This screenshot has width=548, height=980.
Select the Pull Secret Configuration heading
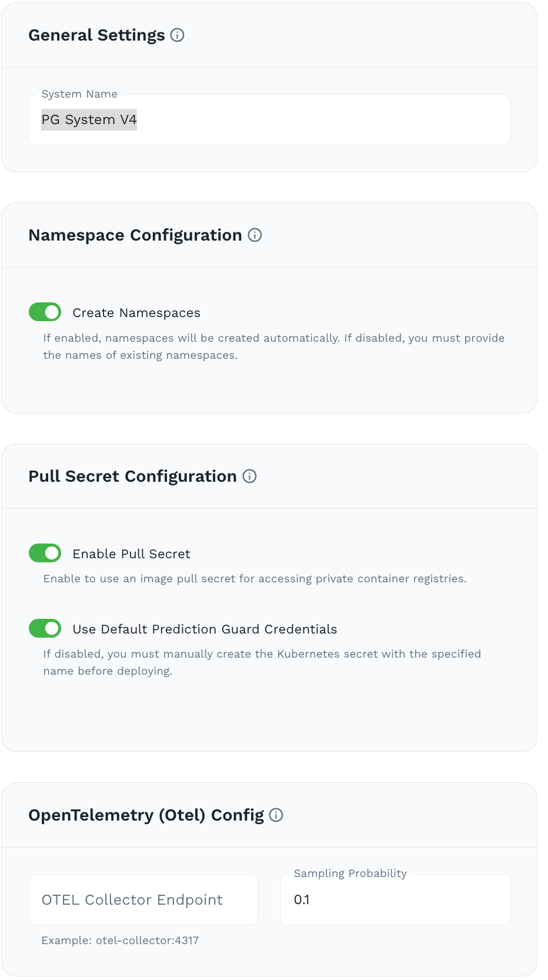click(133, 476)
